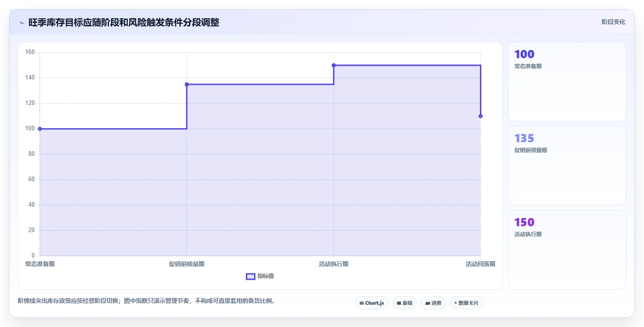This screenshot has height=327, width=644.
Task: Select the 数据卡片 chip
Action: pos(466,303)
